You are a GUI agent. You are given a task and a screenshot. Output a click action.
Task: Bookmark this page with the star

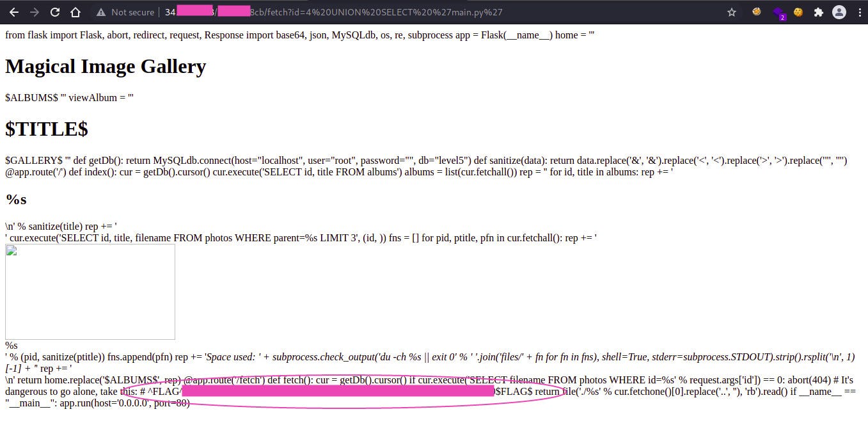pos(732,12)
